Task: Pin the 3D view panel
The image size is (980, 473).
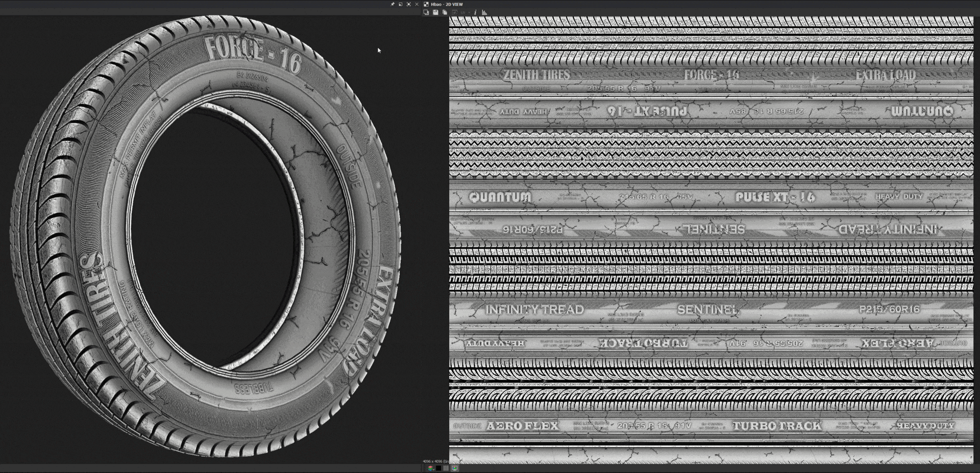Action: pos(393,4)
